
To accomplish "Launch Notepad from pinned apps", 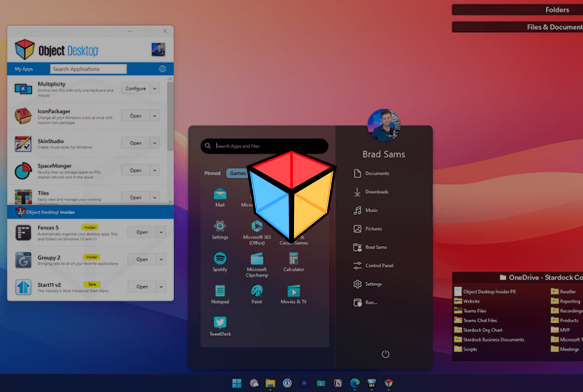I will pos(220,294).
